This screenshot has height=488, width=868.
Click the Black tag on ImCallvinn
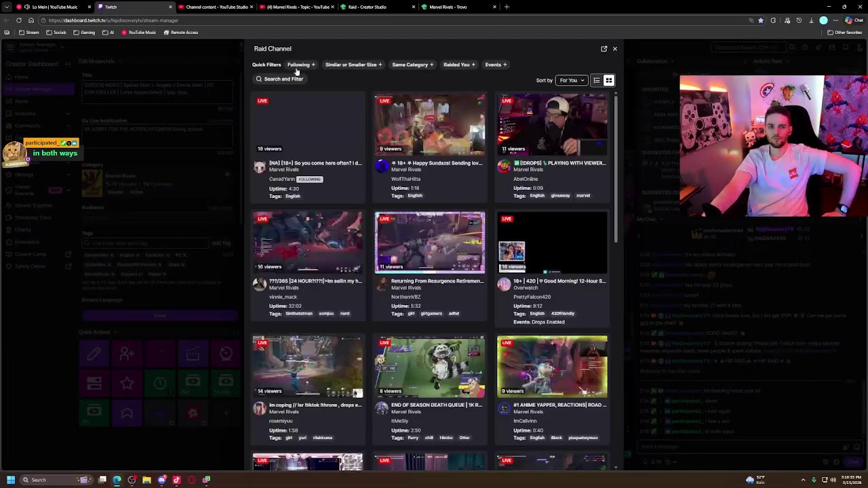[x=557, y=438]
